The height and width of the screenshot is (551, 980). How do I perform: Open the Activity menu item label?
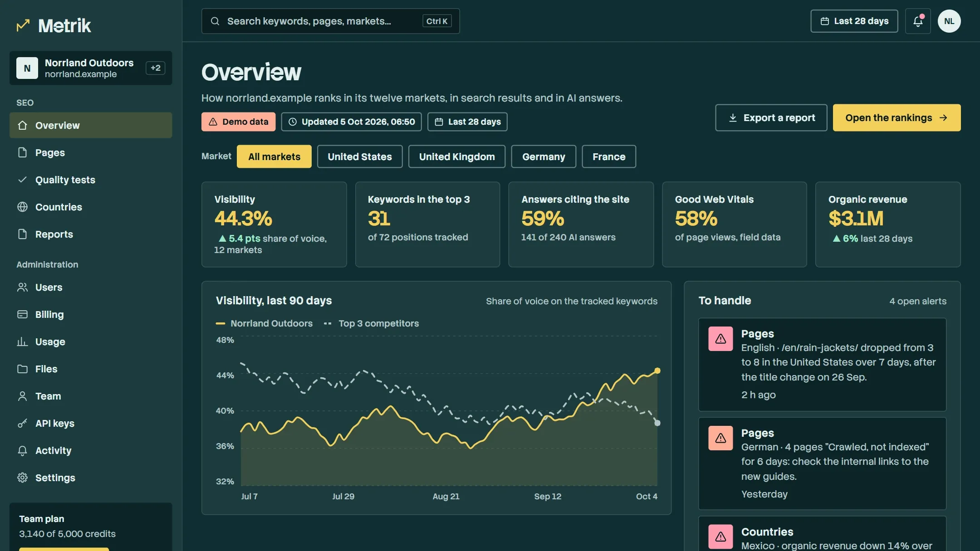(54, 450)
